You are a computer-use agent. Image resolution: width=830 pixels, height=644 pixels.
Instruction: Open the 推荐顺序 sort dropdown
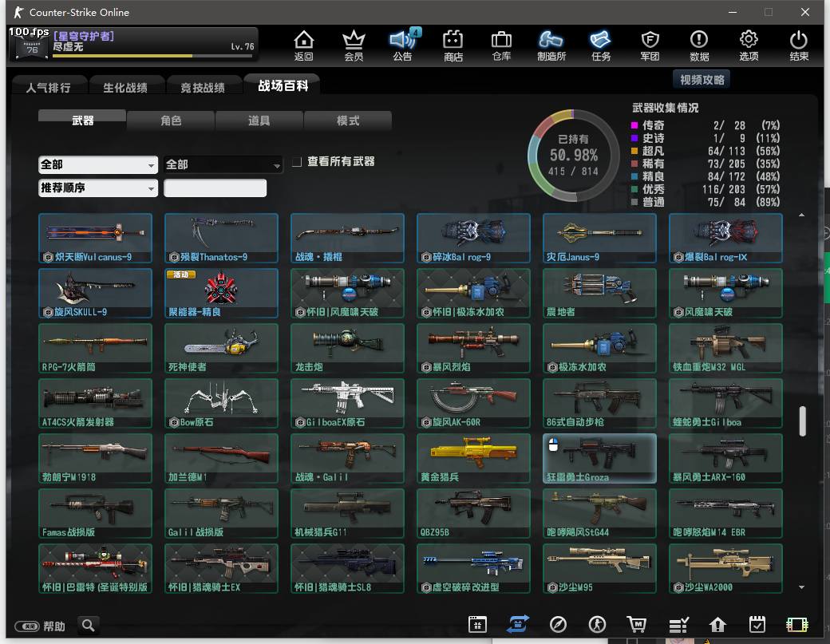point(98,188)
